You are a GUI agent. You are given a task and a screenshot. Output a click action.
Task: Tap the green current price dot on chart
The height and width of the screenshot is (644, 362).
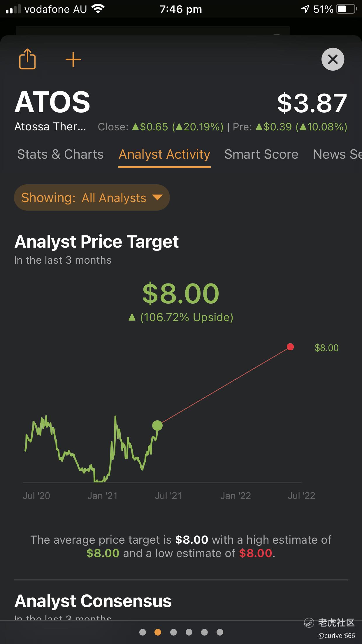coord(157,426)
